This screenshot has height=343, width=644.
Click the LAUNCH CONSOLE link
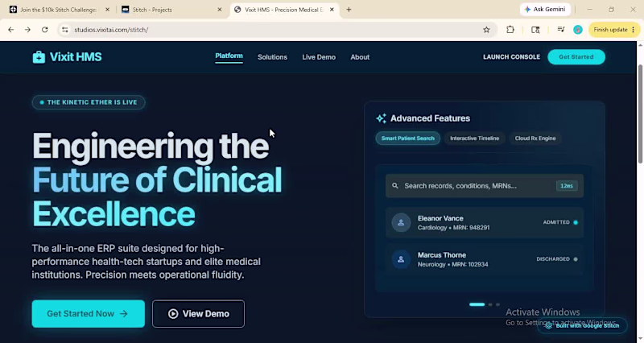[511, 57]
